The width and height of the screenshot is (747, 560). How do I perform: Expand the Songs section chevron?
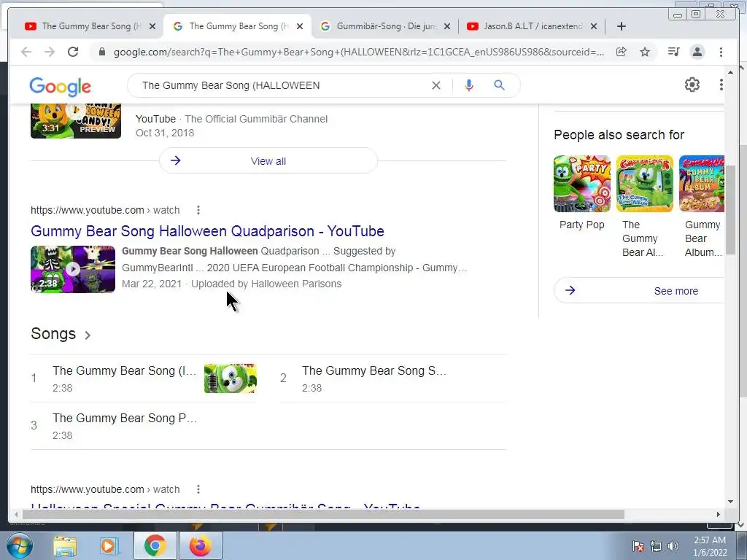coord(88,335)
